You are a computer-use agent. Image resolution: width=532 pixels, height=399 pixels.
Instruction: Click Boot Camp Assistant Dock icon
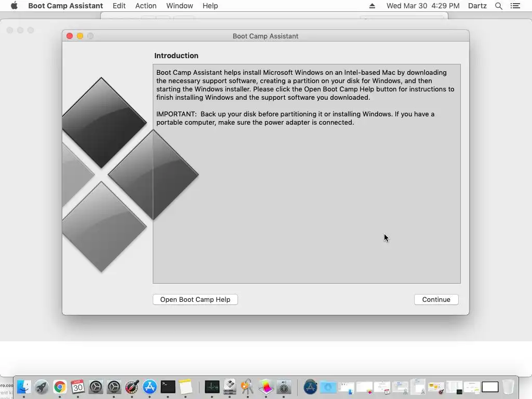point(230,387)
